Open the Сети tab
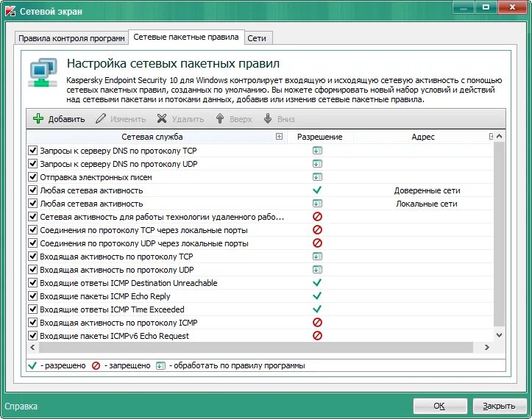This screenshot has width=532, height=419. click(x=257, y=38)
